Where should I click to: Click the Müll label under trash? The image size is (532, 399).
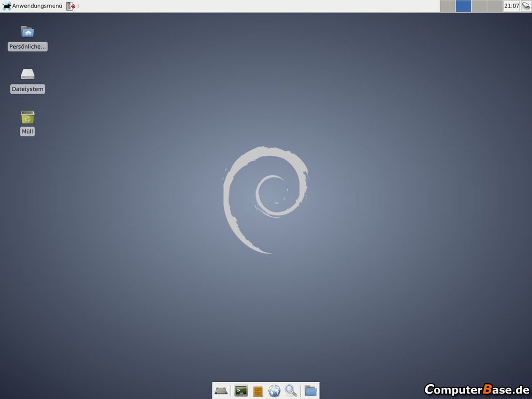pyautogui.click(x=27, y=132)
